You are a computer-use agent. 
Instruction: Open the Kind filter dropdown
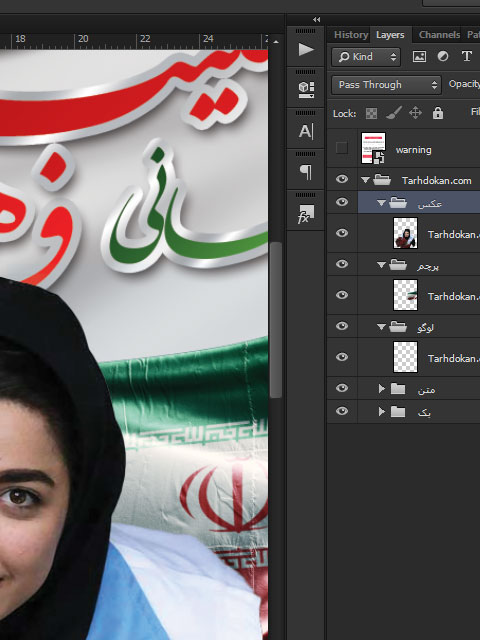[366, 57]
